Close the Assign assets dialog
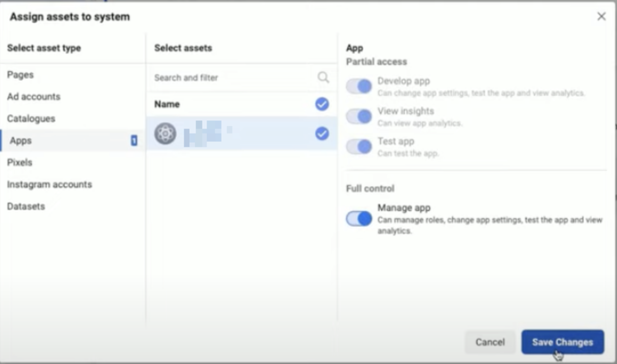 point(601,16)
